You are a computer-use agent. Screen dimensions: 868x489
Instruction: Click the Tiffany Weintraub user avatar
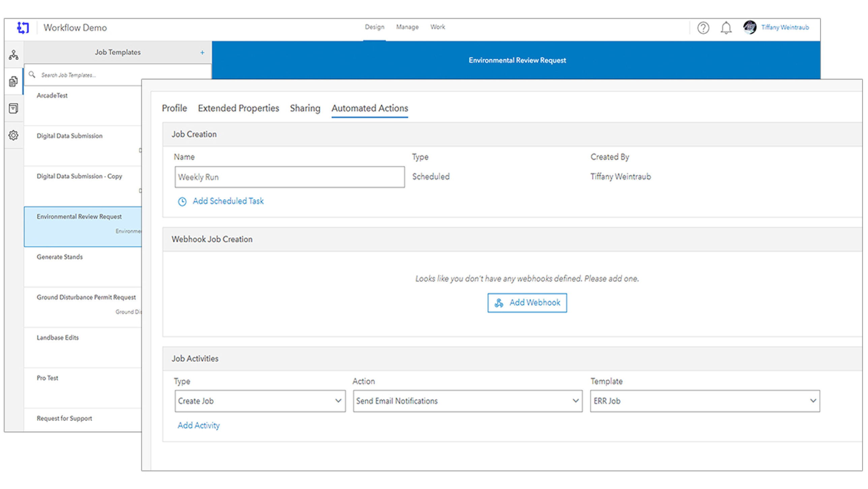[x=749, y=27]
